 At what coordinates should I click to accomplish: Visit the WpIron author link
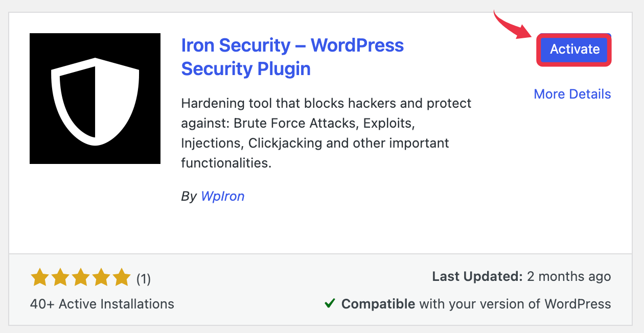(x=222, y=196)
